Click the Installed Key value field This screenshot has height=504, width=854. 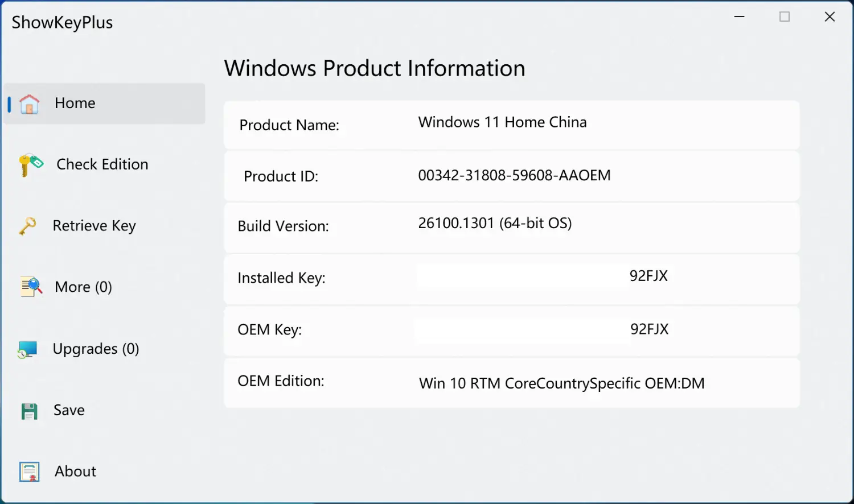tap(544, 276)
